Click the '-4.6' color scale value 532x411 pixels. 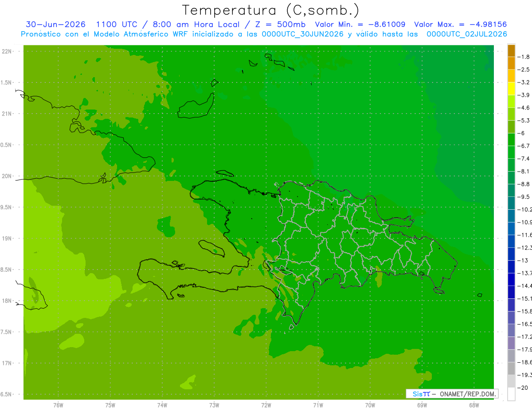point(524,108)
